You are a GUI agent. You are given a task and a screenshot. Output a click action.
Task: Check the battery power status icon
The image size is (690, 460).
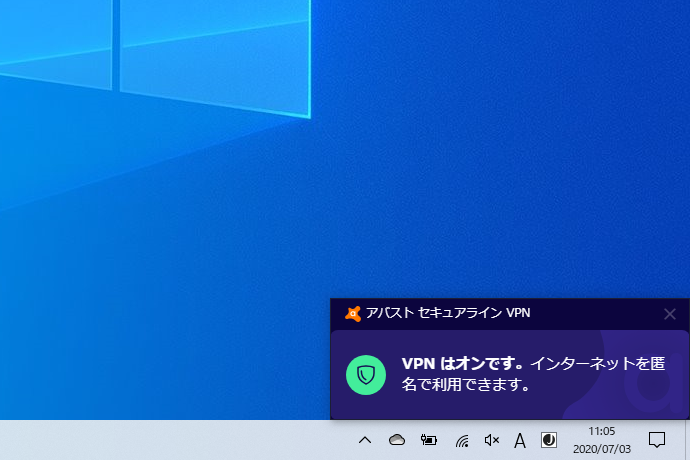(428, 440)
